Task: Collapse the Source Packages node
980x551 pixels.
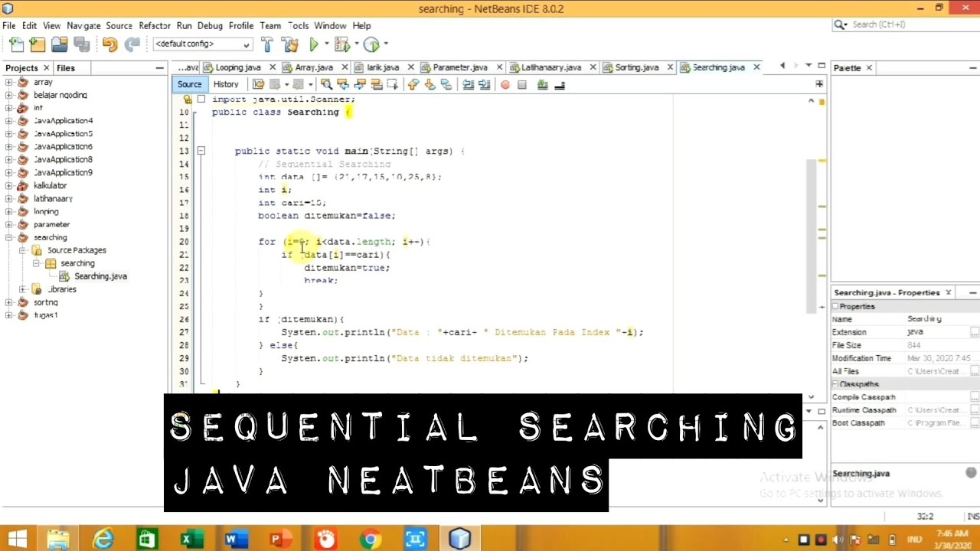Action: click(22, 250)
